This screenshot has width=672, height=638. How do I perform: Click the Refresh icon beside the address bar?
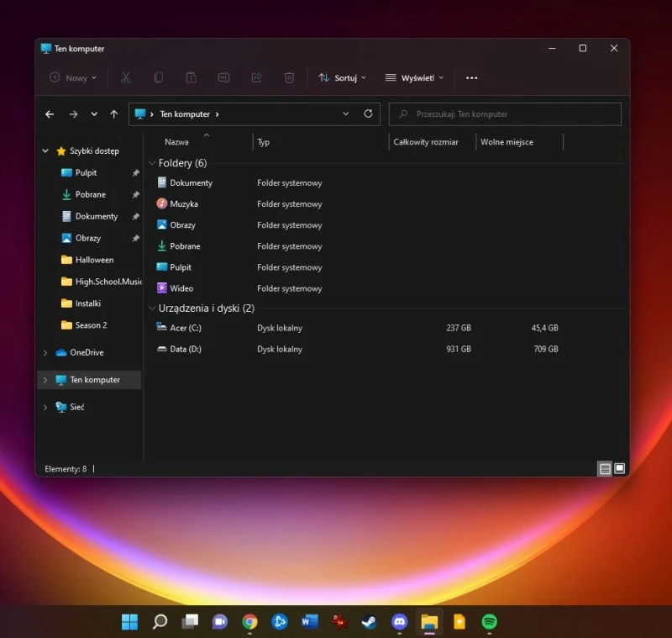coord(368,113)
